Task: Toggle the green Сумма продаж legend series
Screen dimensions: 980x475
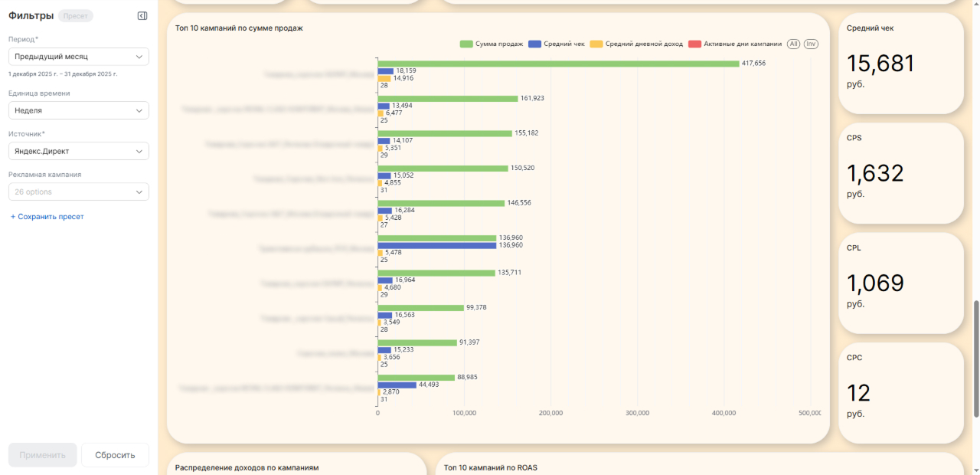Action: click(x=492, y=44)
